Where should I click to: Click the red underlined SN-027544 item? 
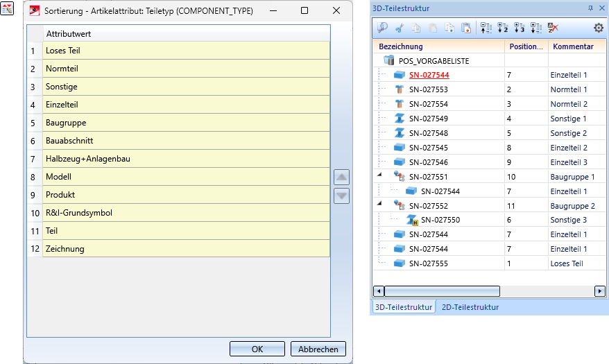[429, 75]
